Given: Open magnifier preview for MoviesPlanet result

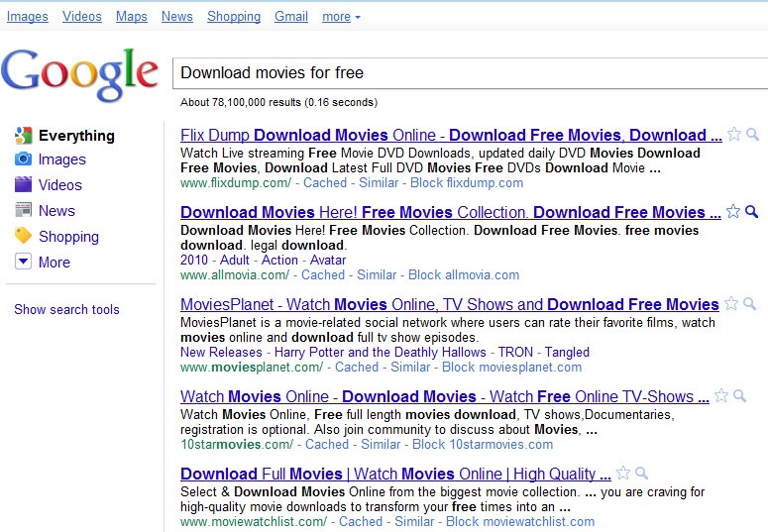Looking at the screenshot, I should (x=749, y=304).
